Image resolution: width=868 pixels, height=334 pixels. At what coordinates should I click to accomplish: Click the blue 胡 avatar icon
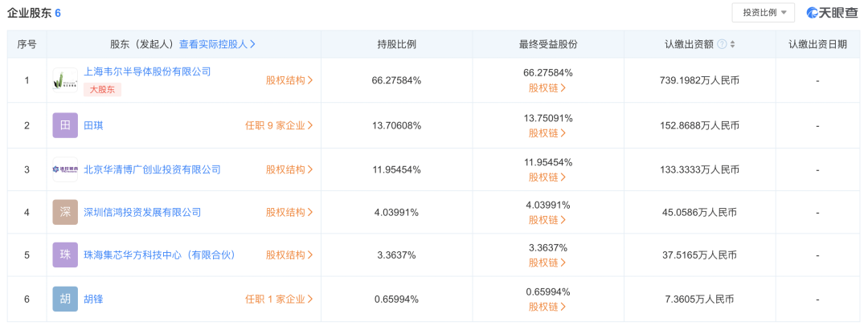pos(65,299)
